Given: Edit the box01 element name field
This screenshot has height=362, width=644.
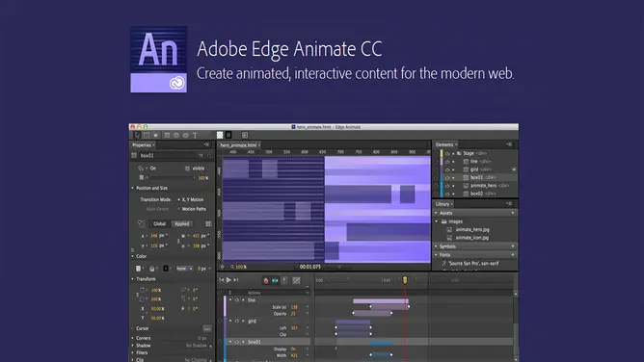Looking at the screenshot, I should tap(169, 155).
